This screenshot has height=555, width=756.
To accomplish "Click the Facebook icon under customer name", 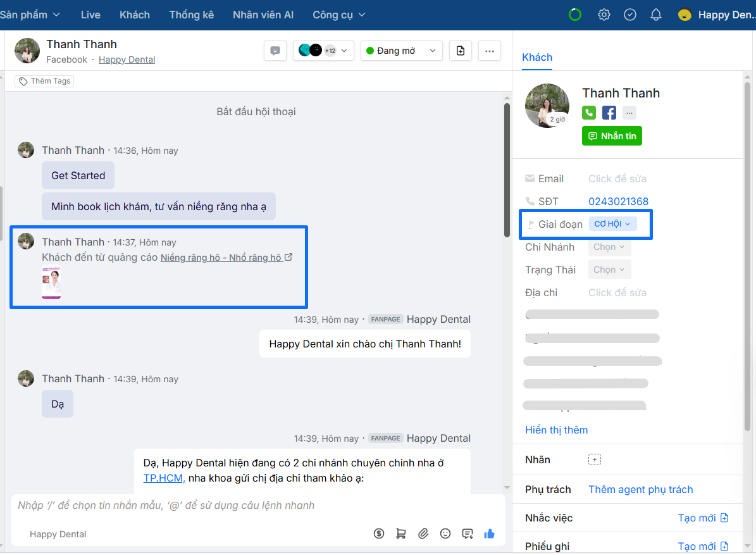I will point(609,113).
